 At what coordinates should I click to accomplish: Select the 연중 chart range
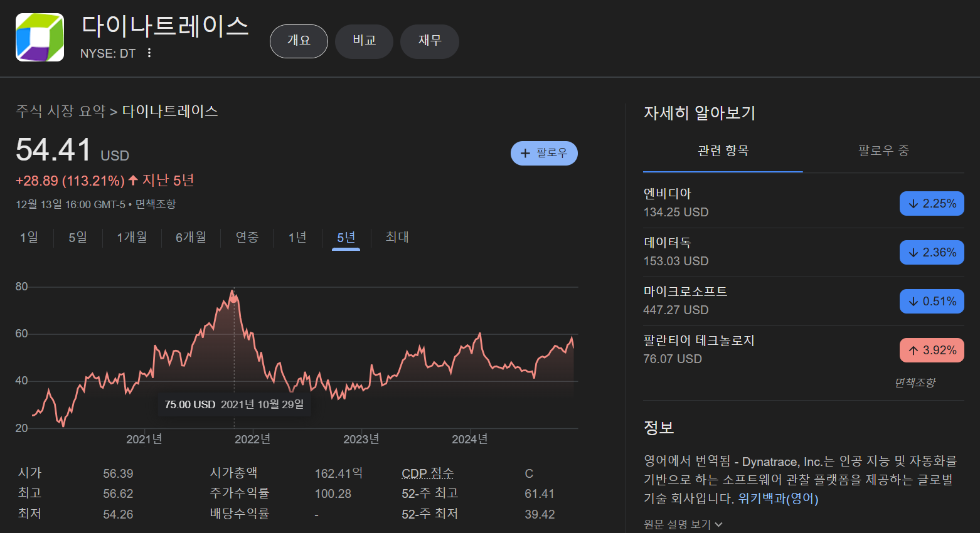coord(247,238)
